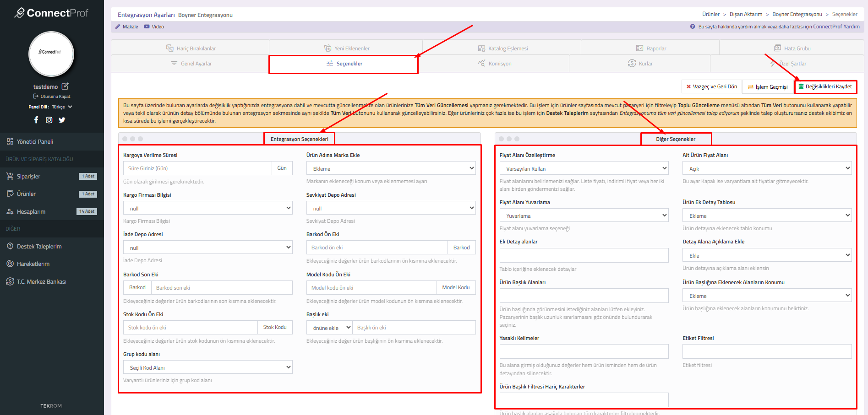The height and width of the screenshot is (415, 868).
Task: Click the video camera icon beside Video
Action: 147,27
